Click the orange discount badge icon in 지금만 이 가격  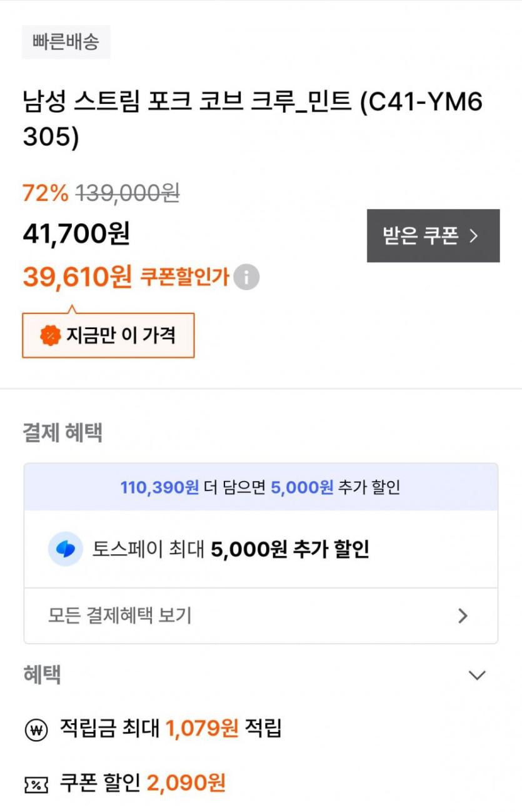click(x=50, y=336)
